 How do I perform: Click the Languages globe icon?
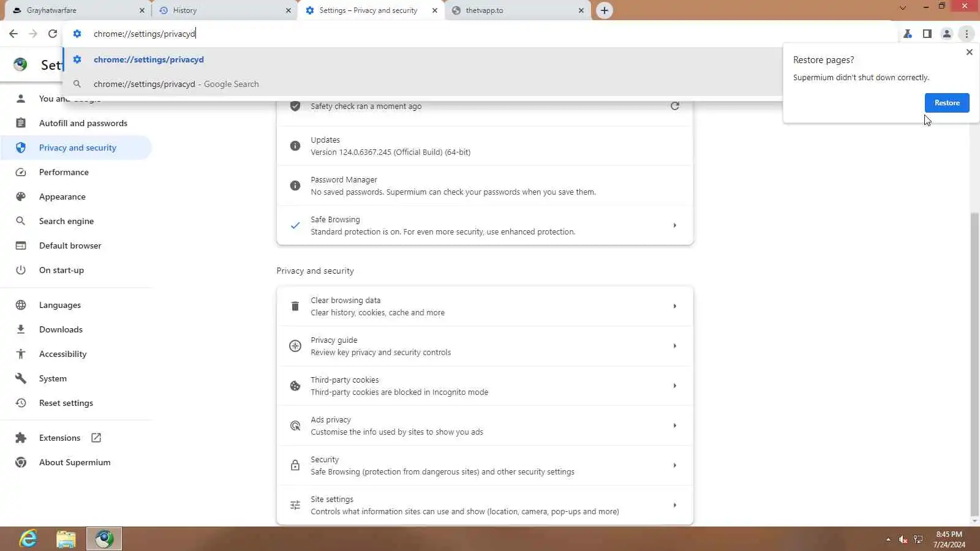pyautogui.click(x=21, y=305)
